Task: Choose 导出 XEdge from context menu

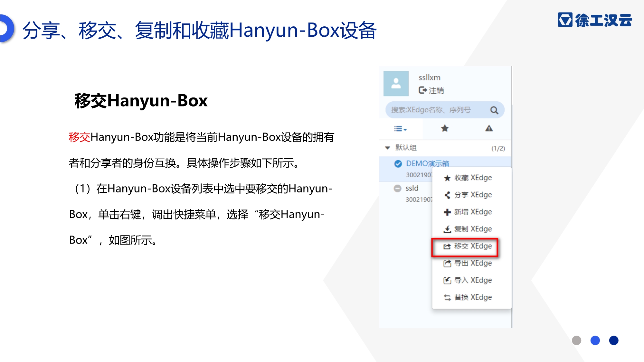Action: [x=472, y=263]
